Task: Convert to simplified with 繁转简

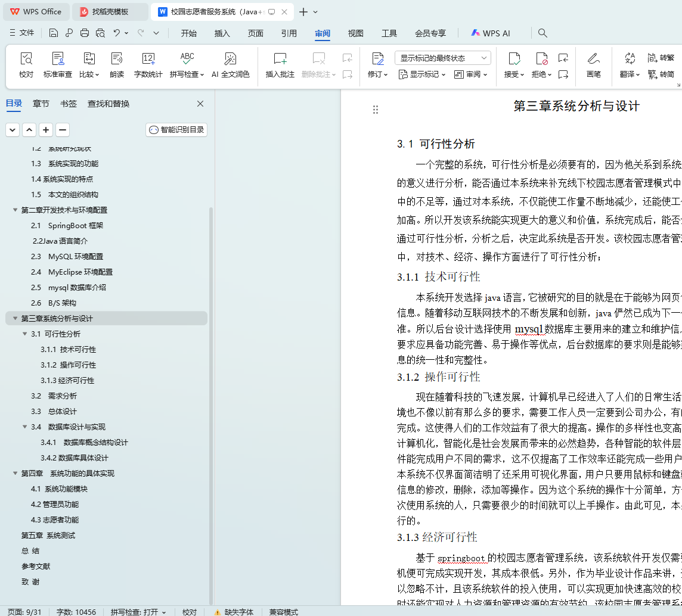Action: (x=661, y=74)
